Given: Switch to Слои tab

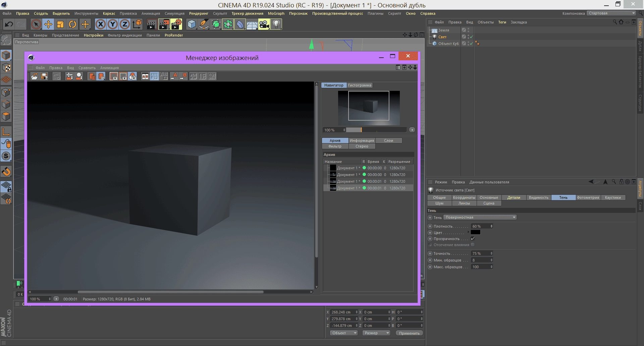Looking at the screenshot, I should pyautogui.click(x=388, y=140).
